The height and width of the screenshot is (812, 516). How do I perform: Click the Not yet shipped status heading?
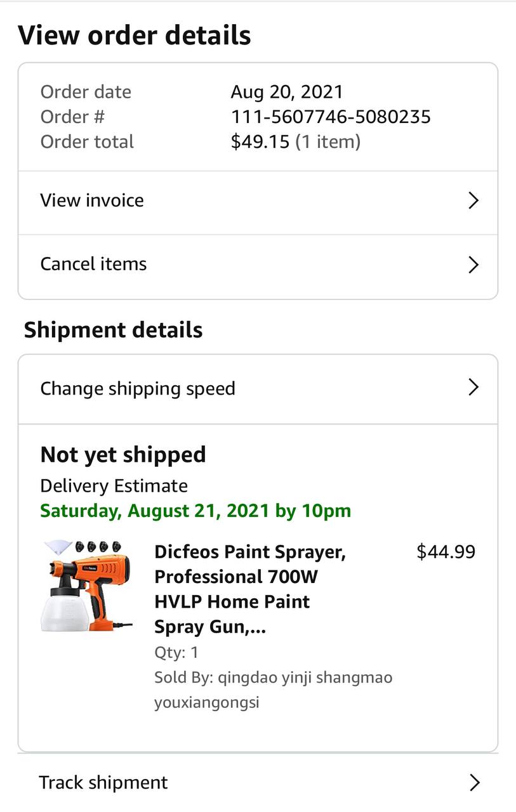pyautogui.click(x=123, y=454)
